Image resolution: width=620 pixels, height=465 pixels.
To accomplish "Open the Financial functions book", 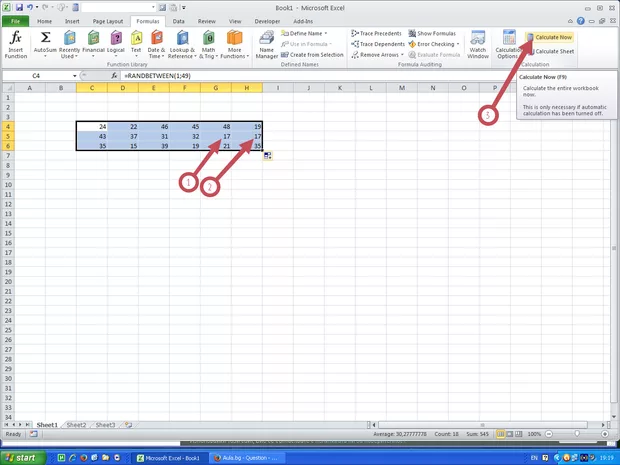I will coord(93,45).
